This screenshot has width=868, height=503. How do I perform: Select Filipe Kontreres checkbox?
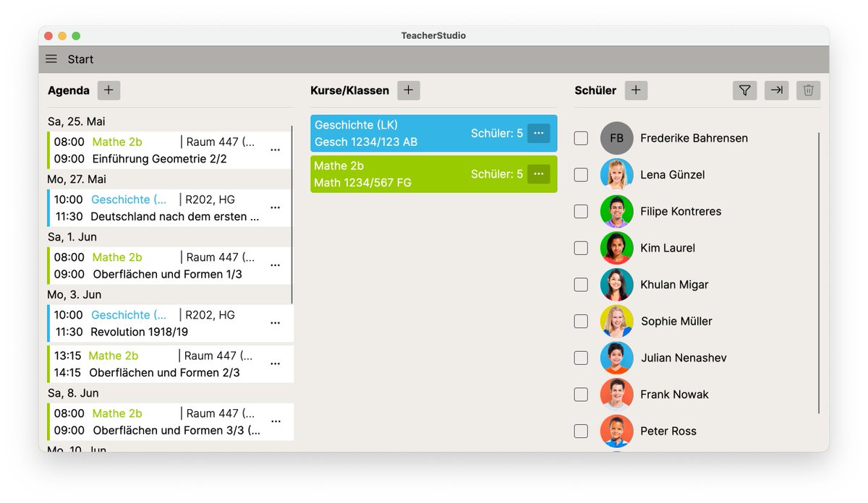click(581, 212)
